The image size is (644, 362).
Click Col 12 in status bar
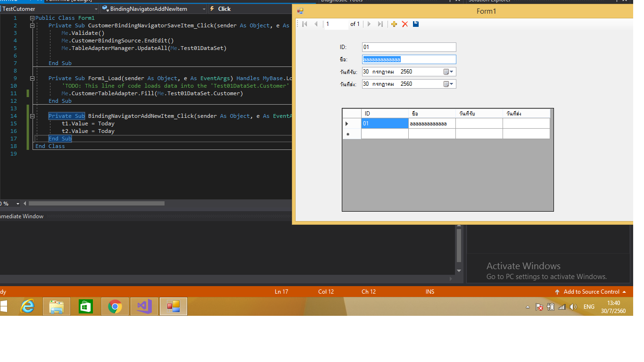[x=326, y=292]
